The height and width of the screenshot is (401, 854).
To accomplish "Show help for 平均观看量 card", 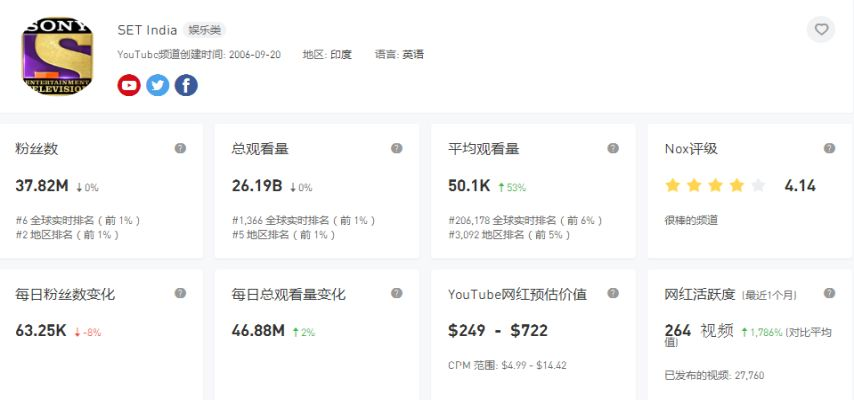I will [x=613, y=148].
